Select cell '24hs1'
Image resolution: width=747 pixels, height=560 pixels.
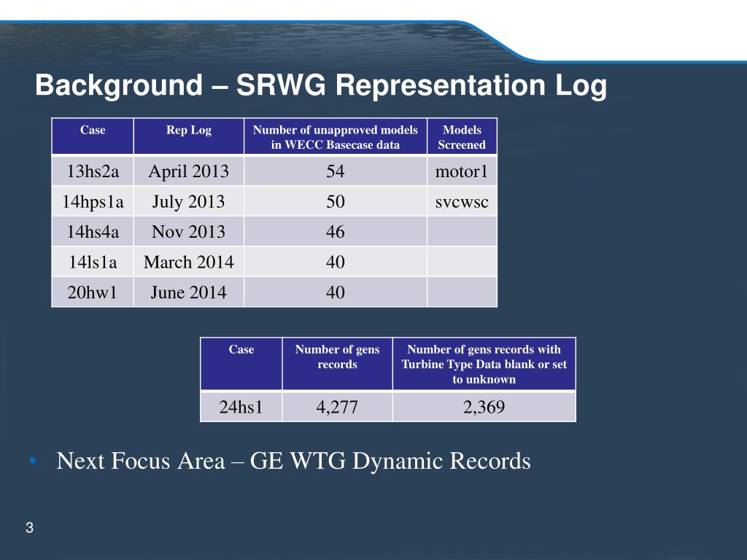(241, 407)
